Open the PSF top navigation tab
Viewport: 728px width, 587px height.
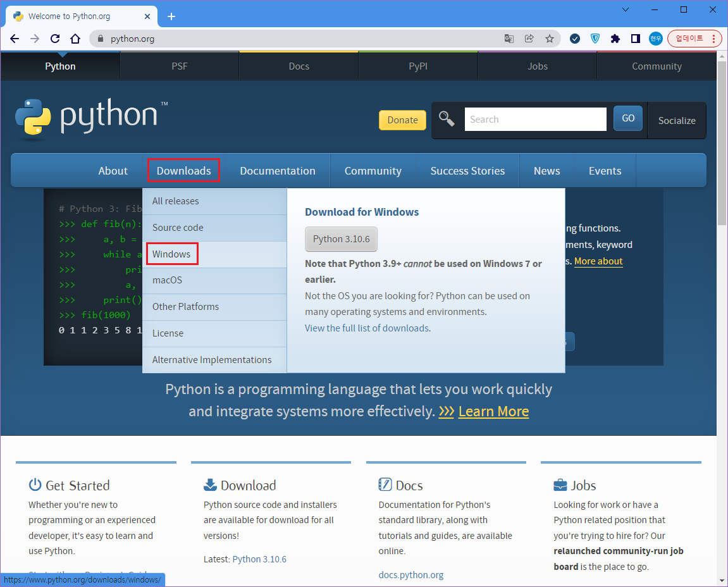(x=180, y=66)
